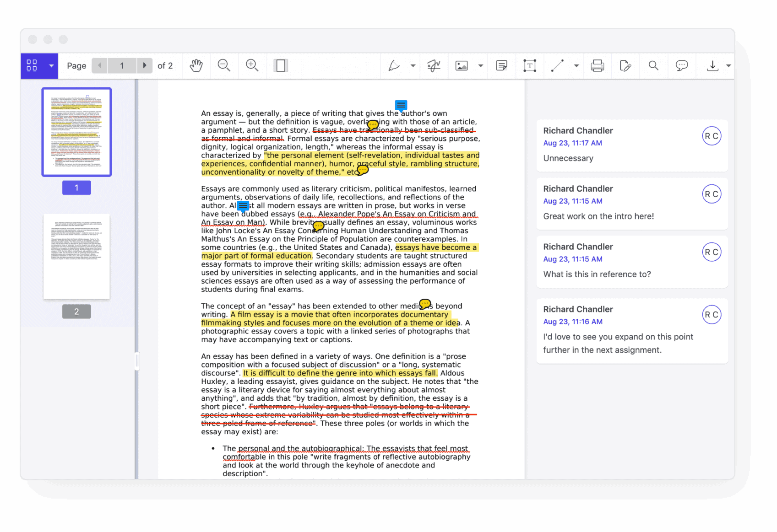Select the 'I'd love to see you expand' comment
This screenshot has width=777, height=532.
click(632, 331)
